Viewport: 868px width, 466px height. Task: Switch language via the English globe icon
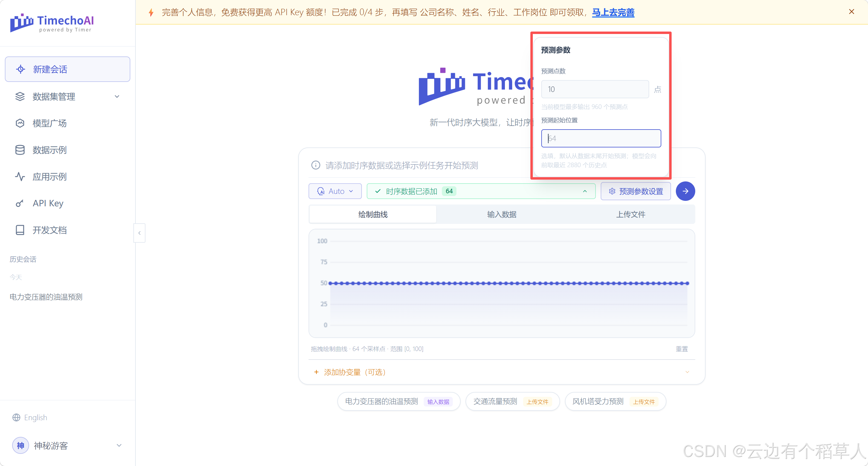[x=16, y=417]
